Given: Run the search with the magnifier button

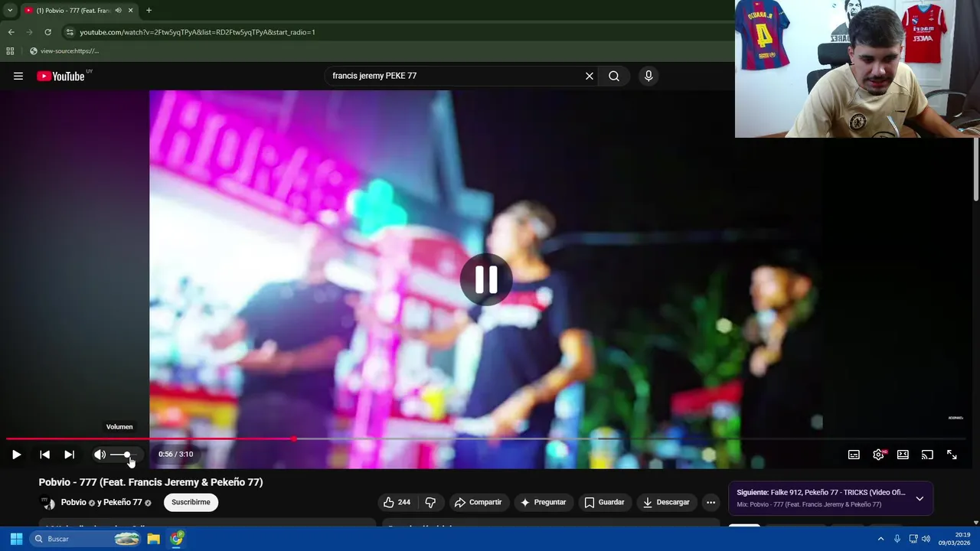Looking at the screenshot, I should [614, 76].
